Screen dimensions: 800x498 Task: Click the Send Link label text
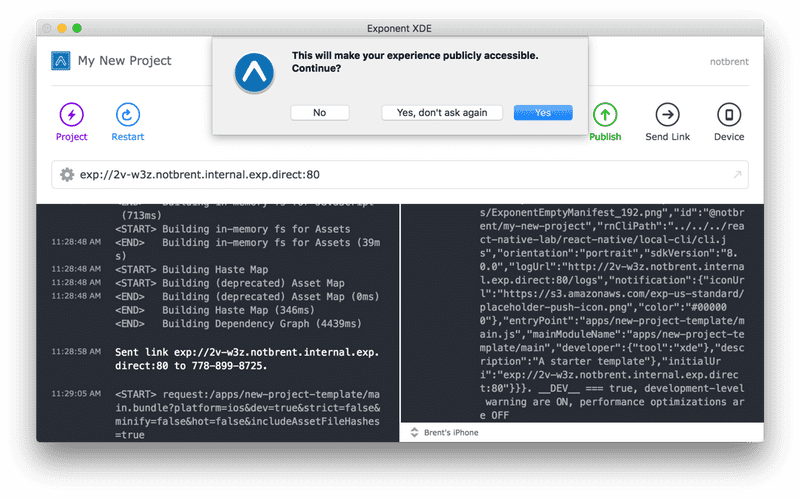pyautogui.click(x=667, y=137)
